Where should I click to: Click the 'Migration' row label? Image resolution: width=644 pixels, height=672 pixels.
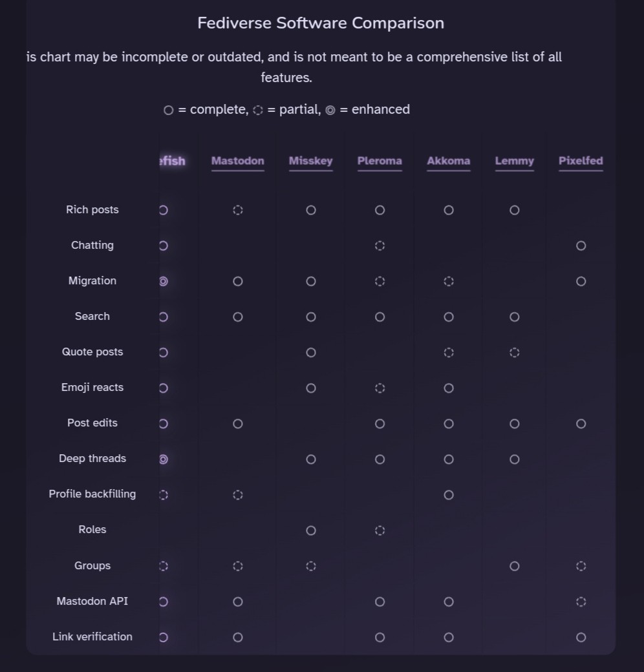(x=92, y=280)
